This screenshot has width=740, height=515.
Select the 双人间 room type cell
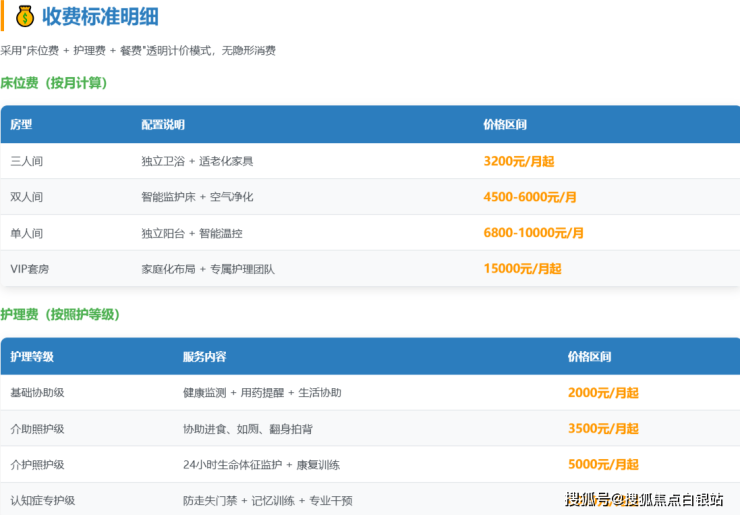27,197
